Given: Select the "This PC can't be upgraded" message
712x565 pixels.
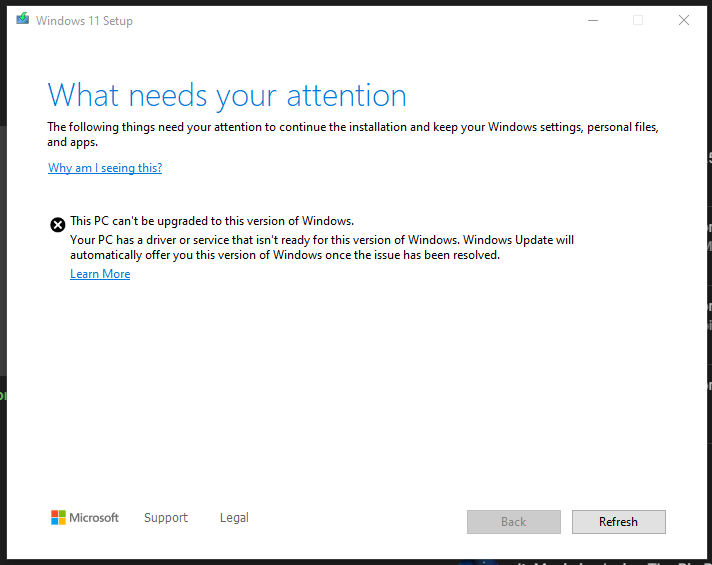Looking at the screenshot, I should click(x=212, y=221).
